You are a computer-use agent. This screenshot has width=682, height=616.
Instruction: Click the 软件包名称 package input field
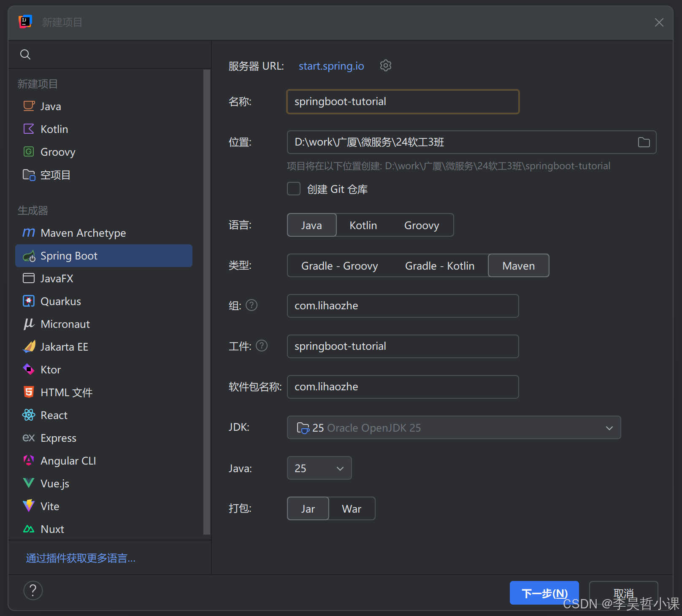(x=403, y=387)
